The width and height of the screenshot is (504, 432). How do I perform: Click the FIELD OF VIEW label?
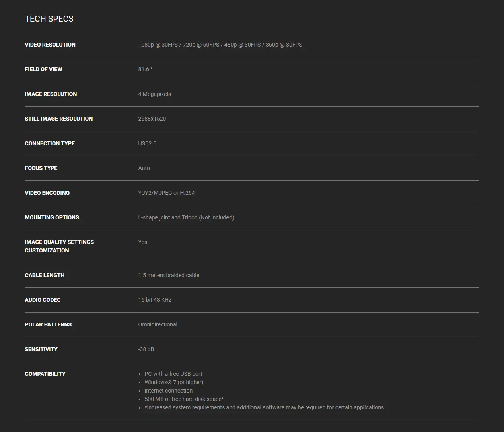43,69
